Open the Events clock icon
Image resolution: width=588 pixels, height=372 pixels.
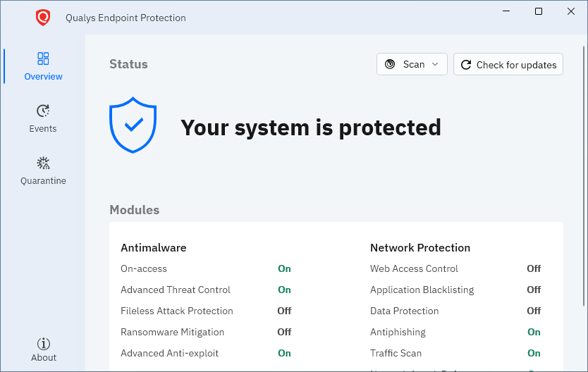click(43, 111)
